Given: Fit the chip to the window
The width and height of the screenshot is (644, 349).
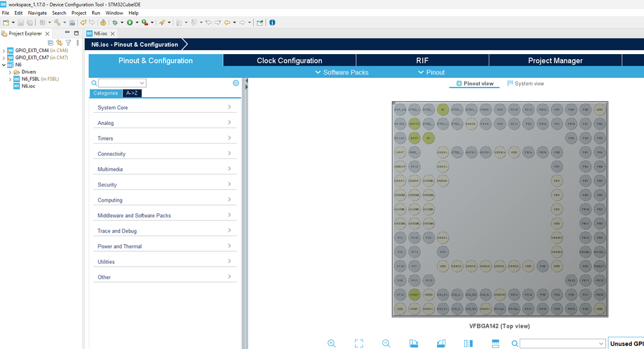Looking at the screenshot, I should coord(359,343).
